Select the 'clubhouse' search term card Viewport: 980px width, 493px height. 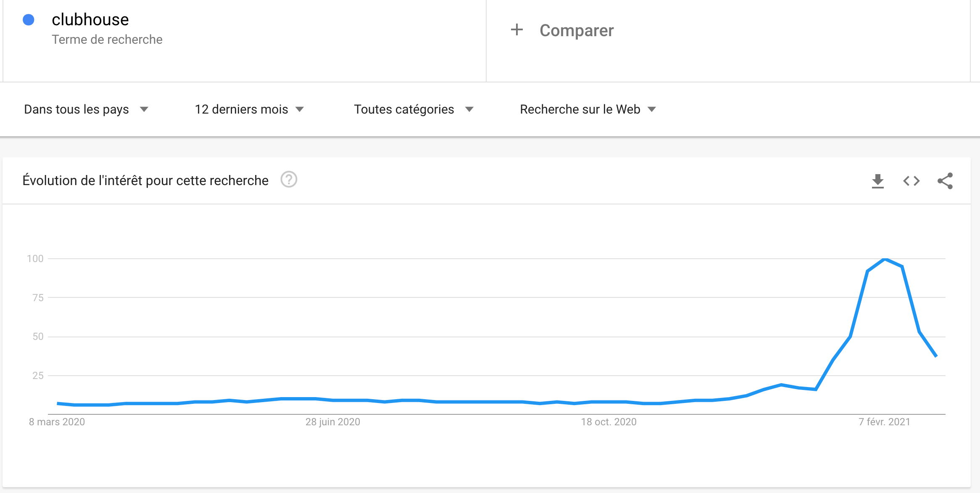[x=90, y=19]
